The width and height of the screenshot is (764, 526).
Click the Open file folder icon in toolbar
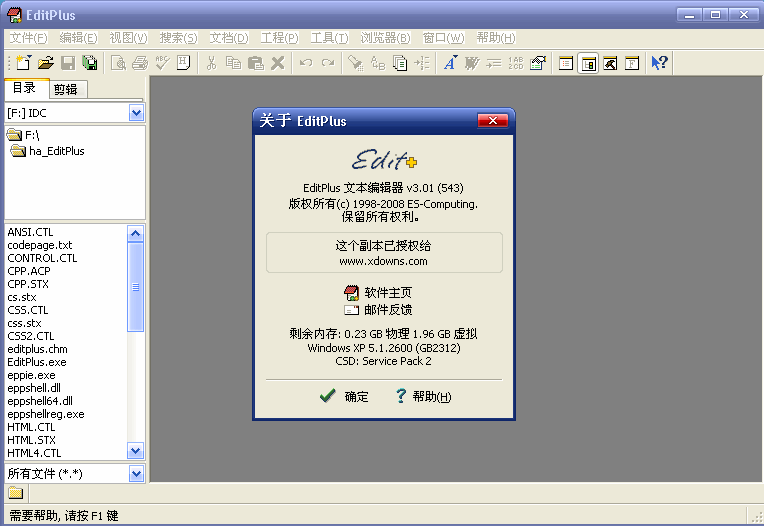click(46, 63)
